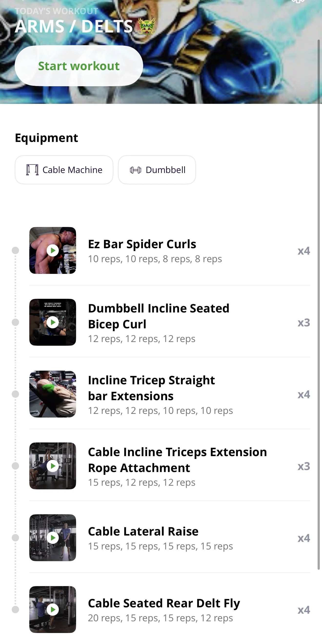Screen dimensions: 322x644
Task: Tap the dragon emoji in the workout title
Action: pyautogui.click(x=147, y=26)
